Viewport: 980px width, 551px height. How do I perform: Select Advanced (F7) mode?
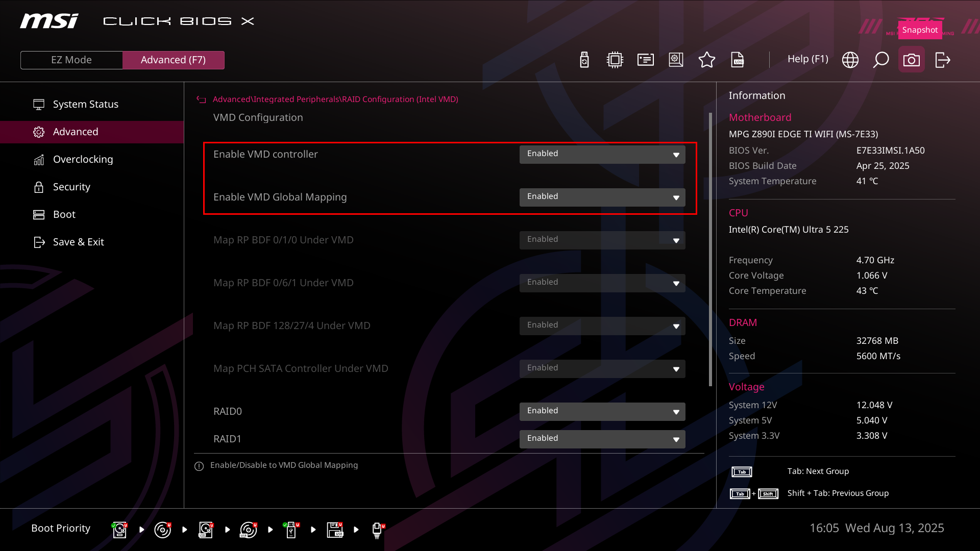coord(174,60)
